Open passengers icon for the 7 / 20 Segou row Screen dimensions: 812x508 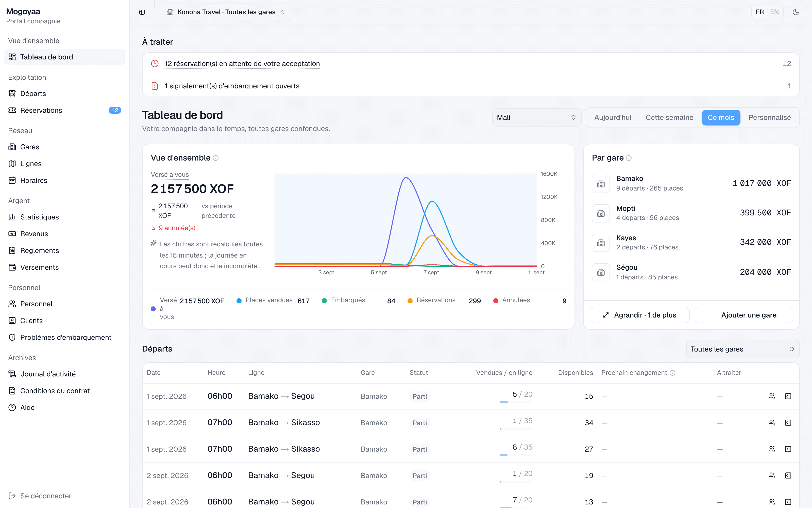[x=772, y=502]
